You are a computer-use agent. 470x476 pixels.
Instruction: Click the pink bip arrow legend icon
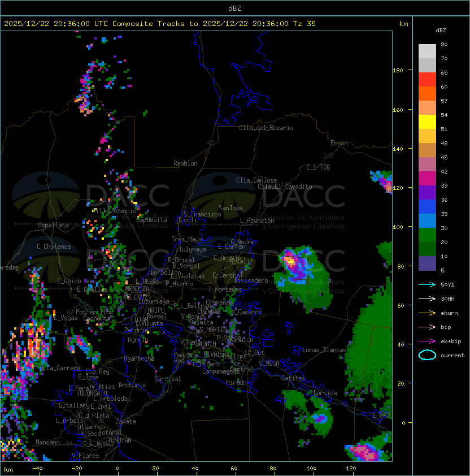(x=427, y=327)
